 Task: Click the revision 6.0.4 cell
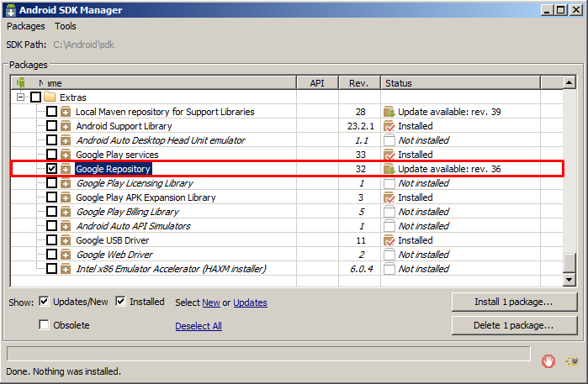362,269
